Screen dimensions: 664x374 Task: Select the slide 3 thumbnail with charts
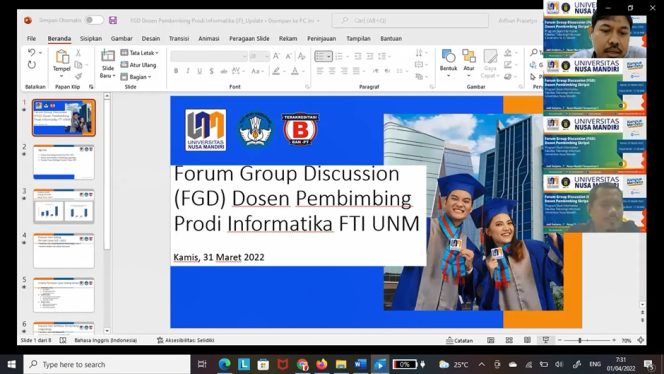pyautogui.click(x=64, y=206)
